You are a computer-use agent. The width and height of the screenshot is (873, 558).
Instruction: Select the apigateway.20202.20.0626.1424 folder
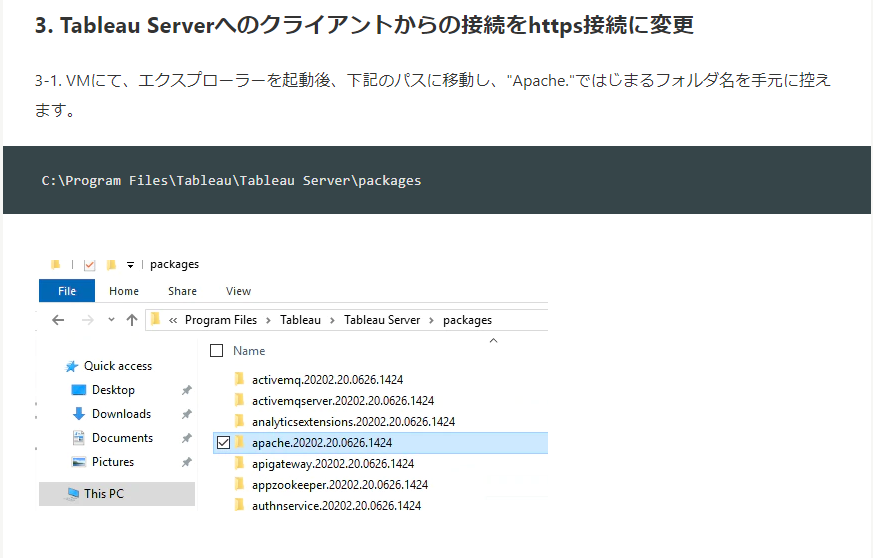tap(333, 464)
